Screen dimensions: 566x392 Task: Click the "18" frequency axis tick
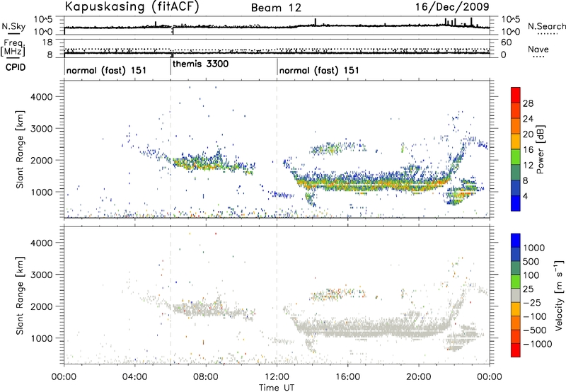click(x=47, y=42)
